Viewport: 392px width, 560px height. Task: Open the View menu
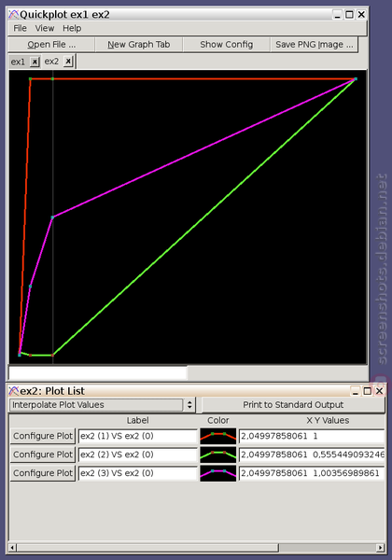click(45, 28)
